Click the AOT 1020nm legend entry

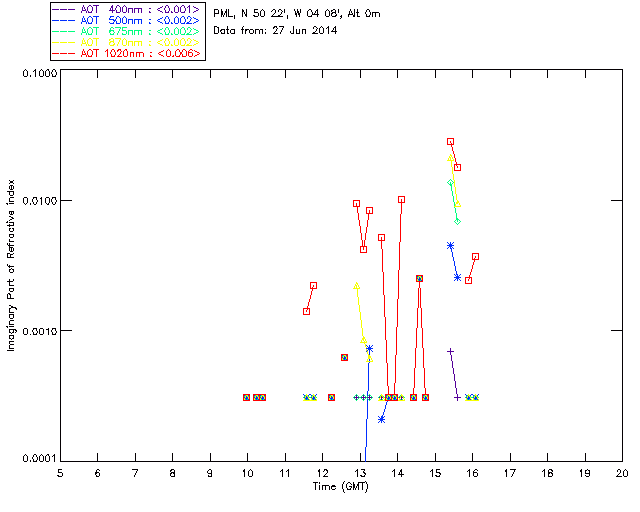[127, 53]
